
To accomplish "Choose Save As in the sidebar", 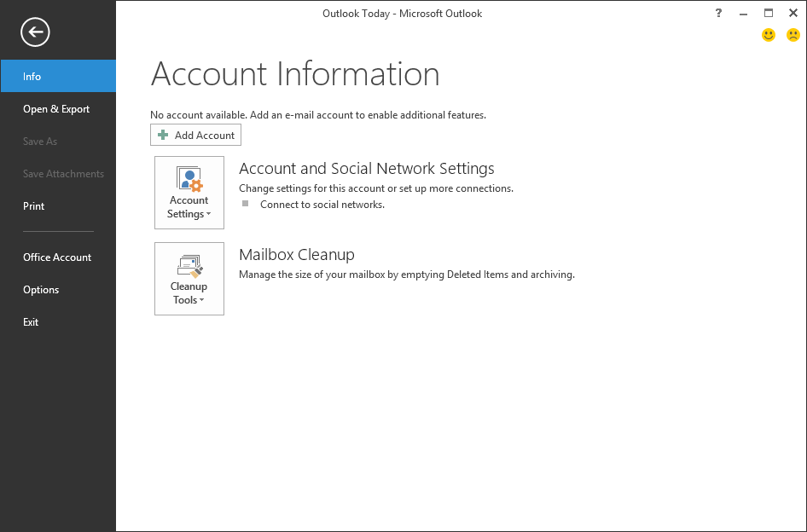I will (x=40, y=142).
